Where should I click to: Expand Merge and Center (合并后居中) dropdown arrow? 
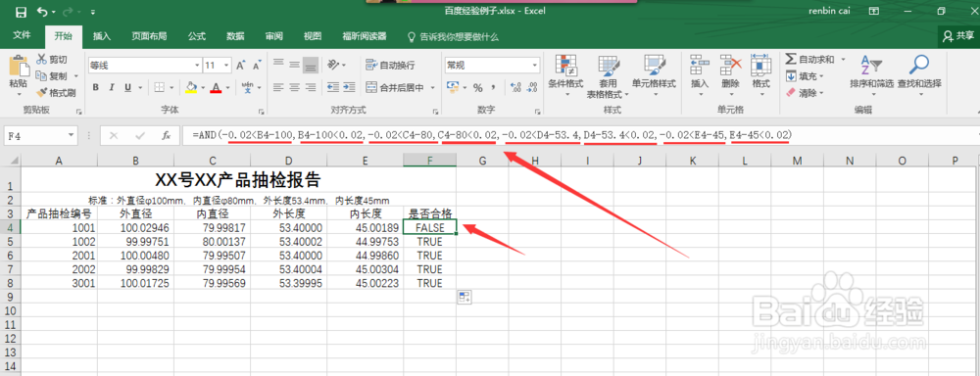pos(432,87)
